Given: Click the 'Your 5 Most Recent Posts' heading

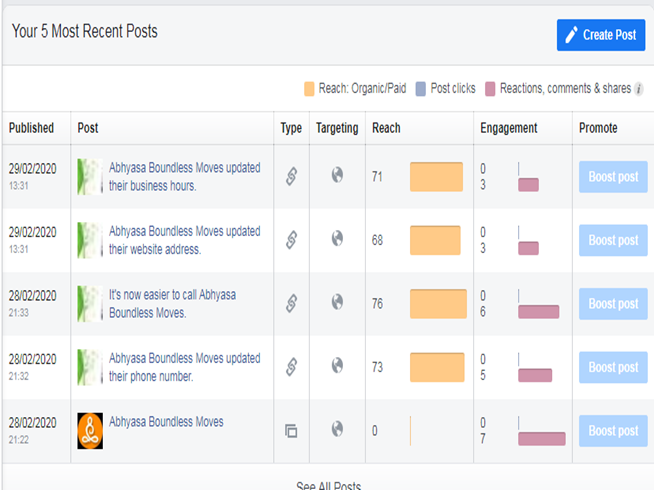Looking at the screenshot, I should click(x=85, y=31).
